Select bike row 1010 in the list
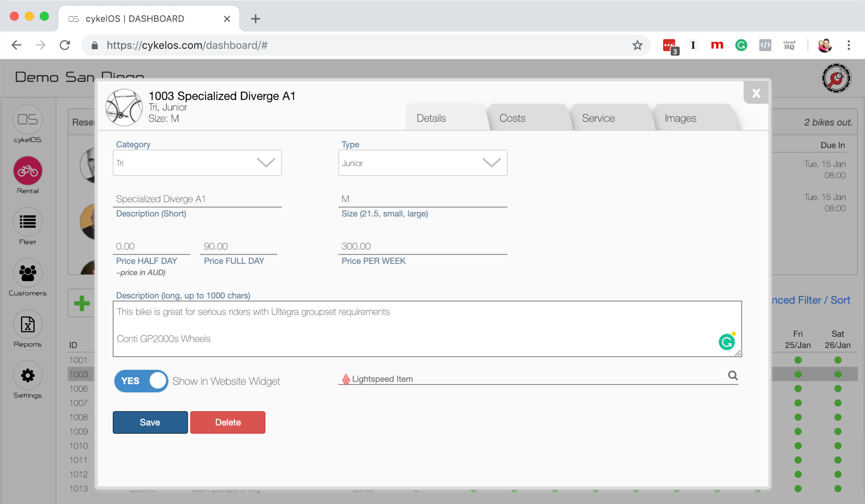The height and width of the screenshot is (504, 865). click(78, 446)
